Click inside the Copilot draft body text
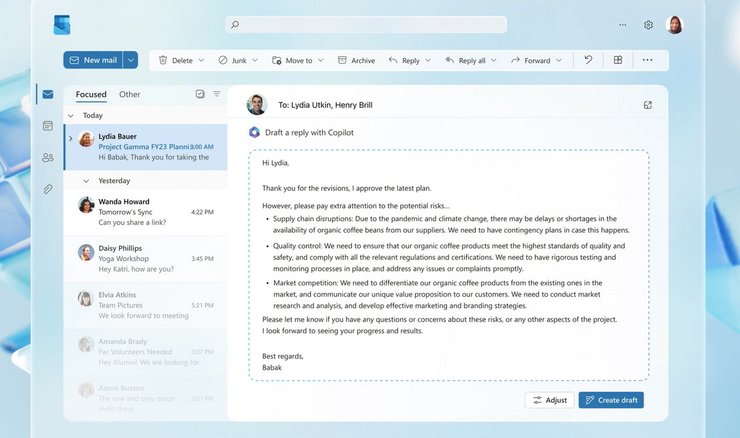740x438 pixels. pos(449,265)
